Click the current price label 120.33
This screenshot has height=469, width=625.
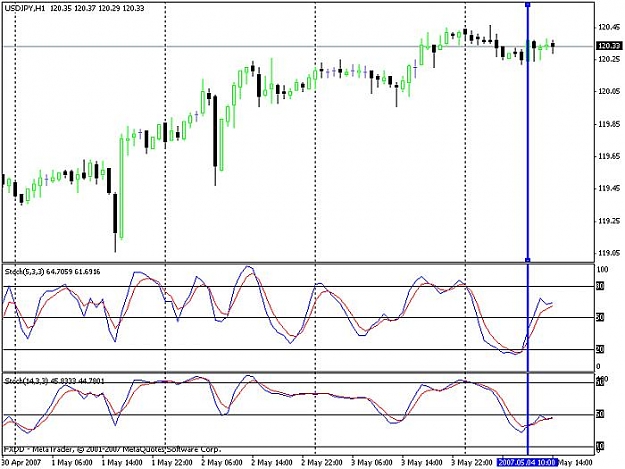pyautogui.click(x=609, y=46)
